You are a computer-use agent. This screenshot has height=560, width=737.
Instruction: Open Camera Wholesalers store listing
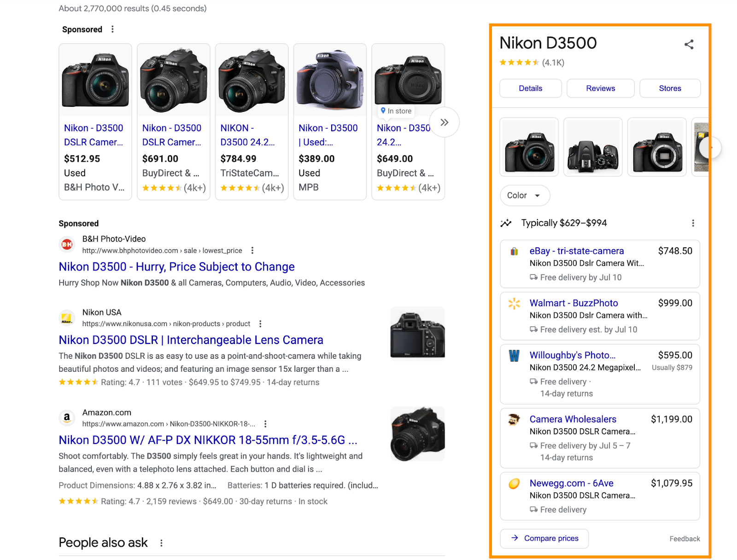[x=573, y=419]
